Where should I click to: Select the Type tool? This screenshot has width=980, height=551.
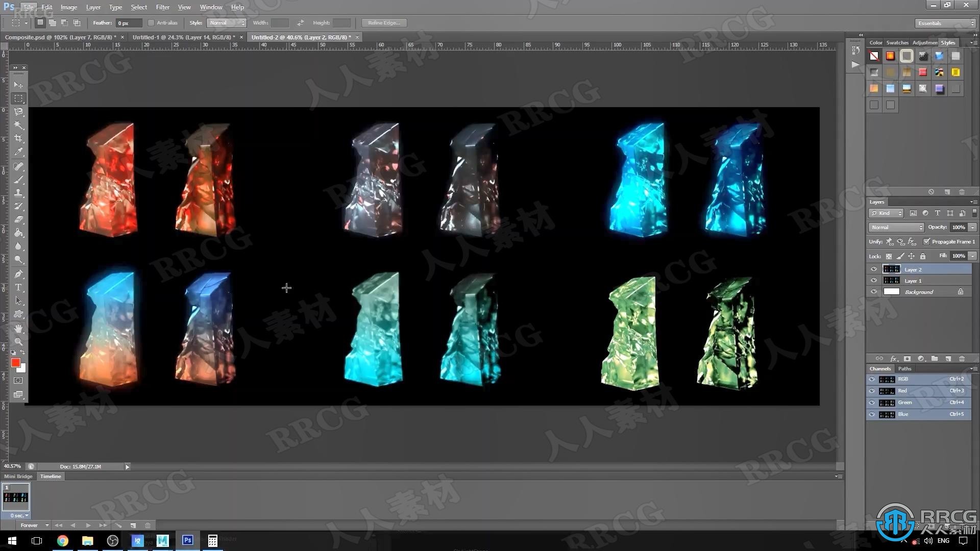(18, 288)
